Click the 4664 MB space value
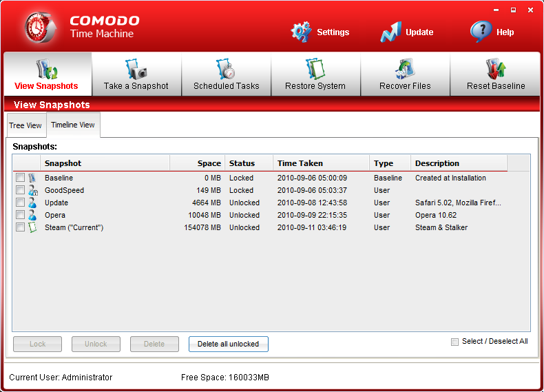 click(x=207, y=203)
